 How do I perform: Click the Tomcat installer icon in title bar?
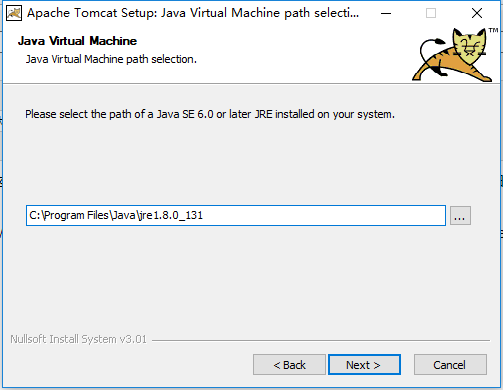point(14,13)
